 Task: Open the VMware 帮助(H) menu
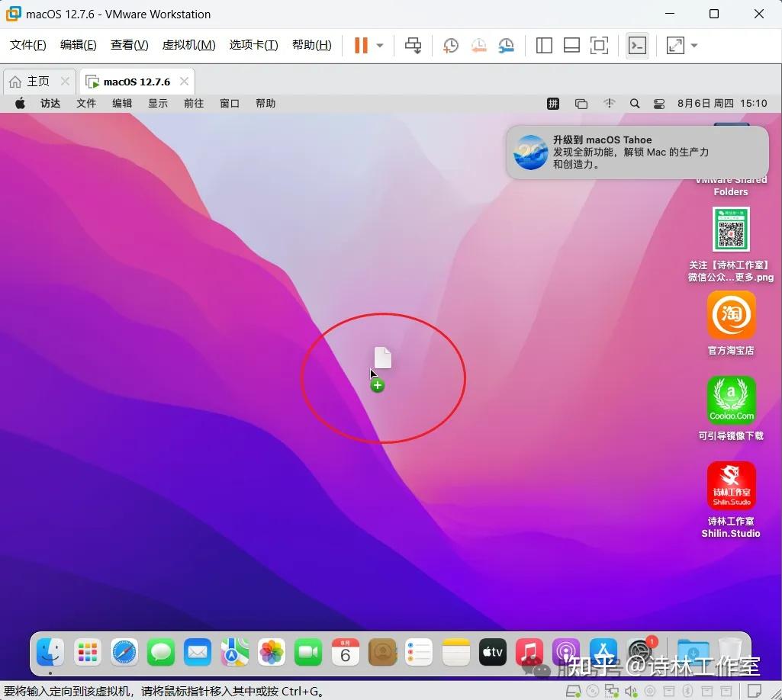point(312,45)
